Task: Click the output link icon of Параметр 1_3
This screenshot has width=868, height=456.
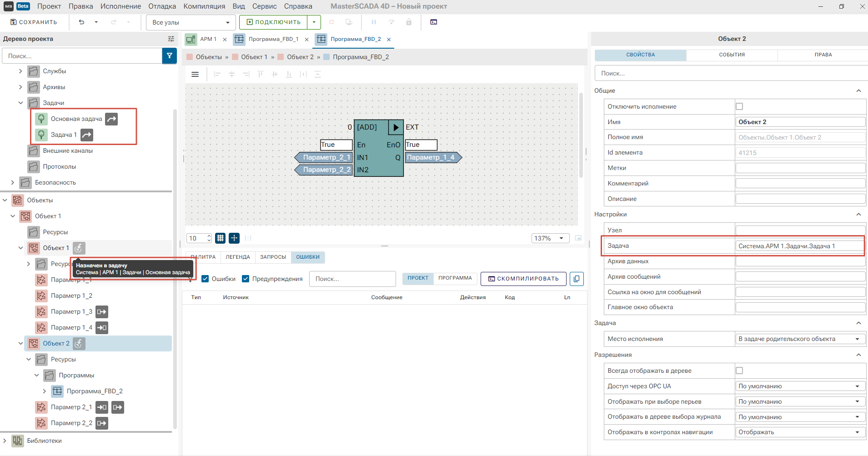Action: click(x=102, y=312)
